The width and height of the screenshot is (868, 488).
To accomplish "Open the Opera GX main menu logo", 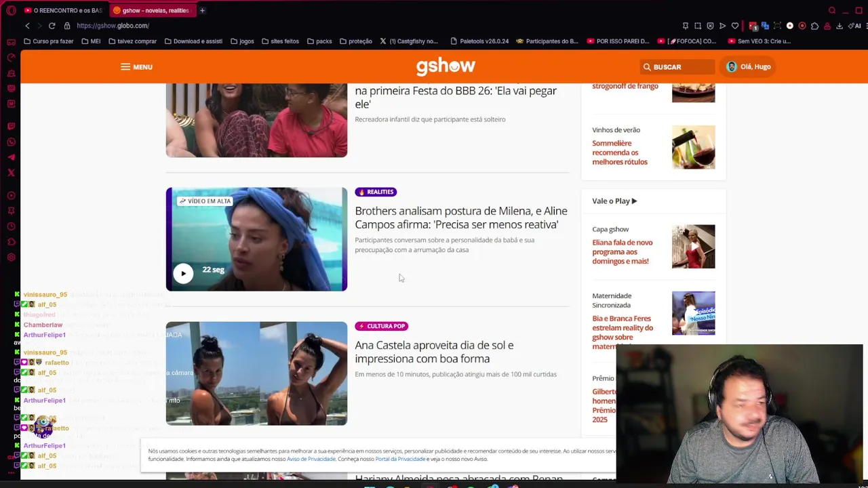I will 11,10.
